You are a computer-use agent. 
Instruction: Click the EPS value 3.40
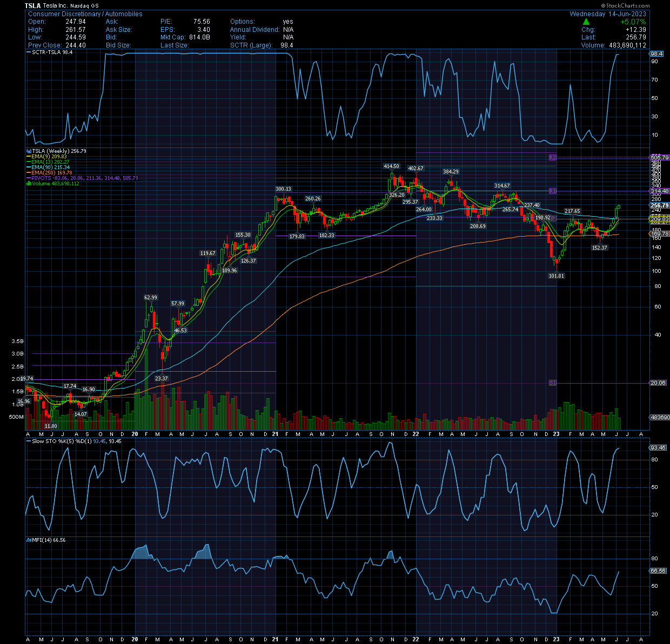[x=204, y=30]
